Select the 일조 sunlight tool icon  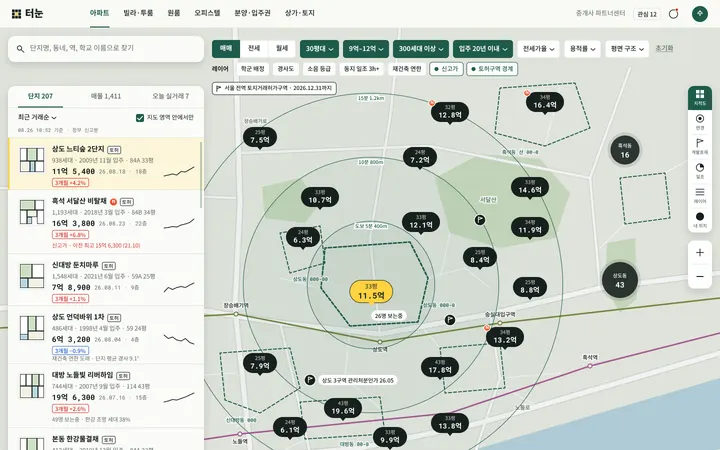[700, 171]
